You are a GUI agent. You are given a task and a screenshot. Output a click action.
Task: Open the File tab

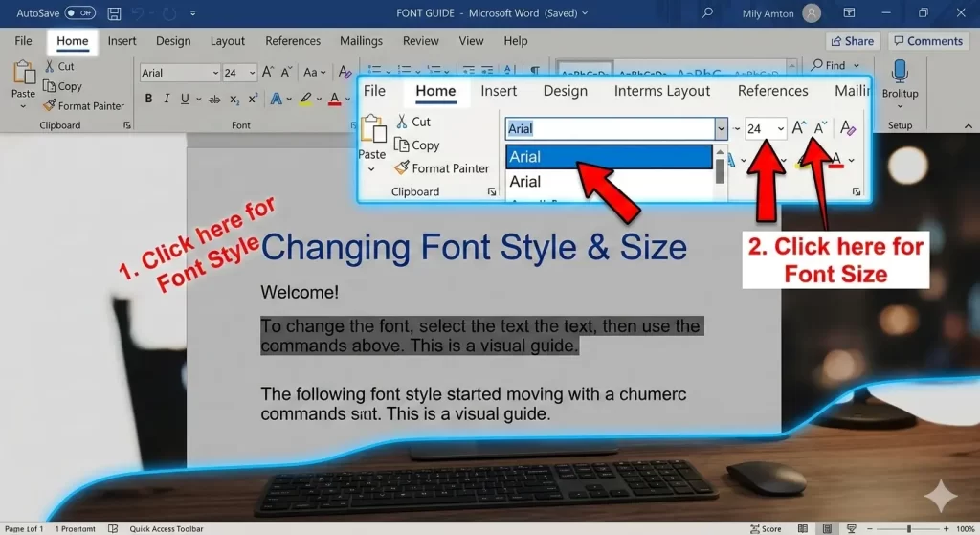[23, 40]
